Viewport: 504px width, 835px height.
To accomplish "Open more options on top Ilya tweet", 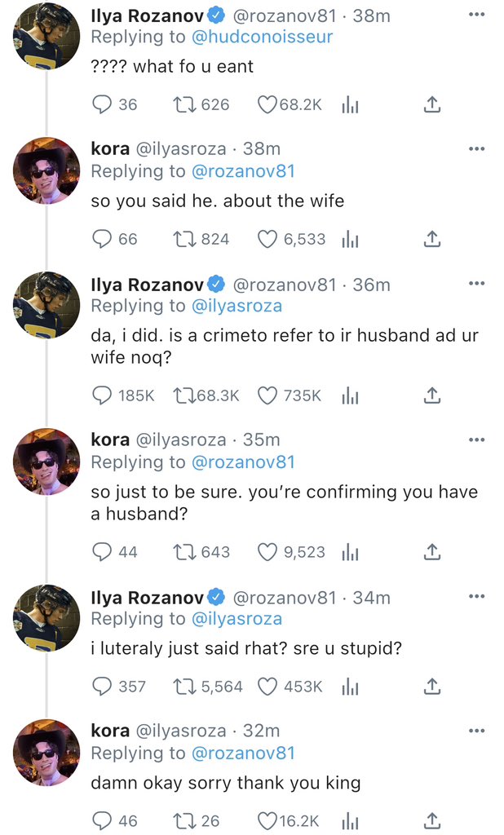I will point(476,15).
